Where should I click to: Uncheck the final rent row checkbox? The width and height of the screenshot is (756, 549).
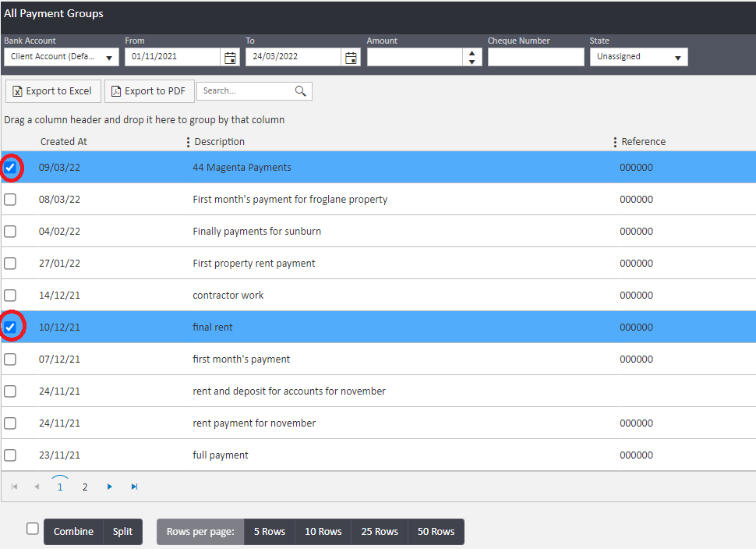pyautogui.click(x=10, y=328)
